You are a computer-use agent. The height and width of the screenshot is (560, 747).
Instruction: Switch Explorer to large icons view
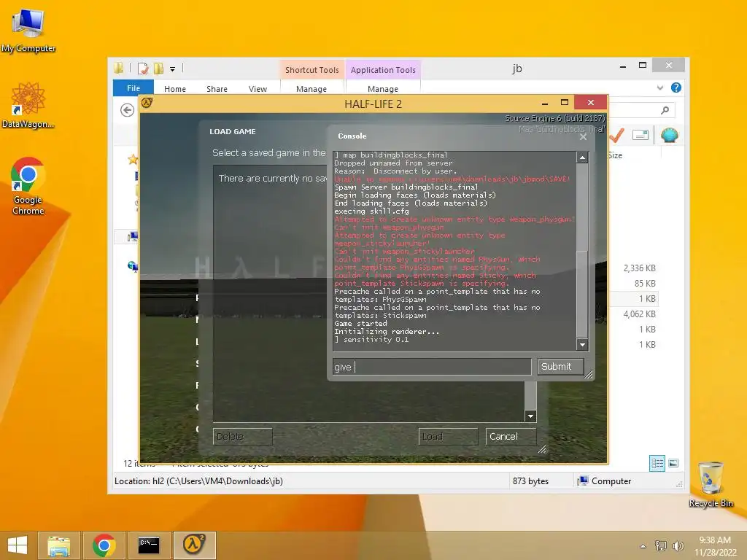coord(673,463)
